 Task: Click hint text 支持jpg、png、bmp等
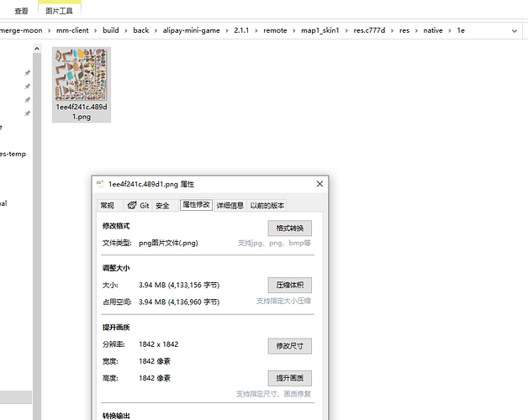point(274,243)
